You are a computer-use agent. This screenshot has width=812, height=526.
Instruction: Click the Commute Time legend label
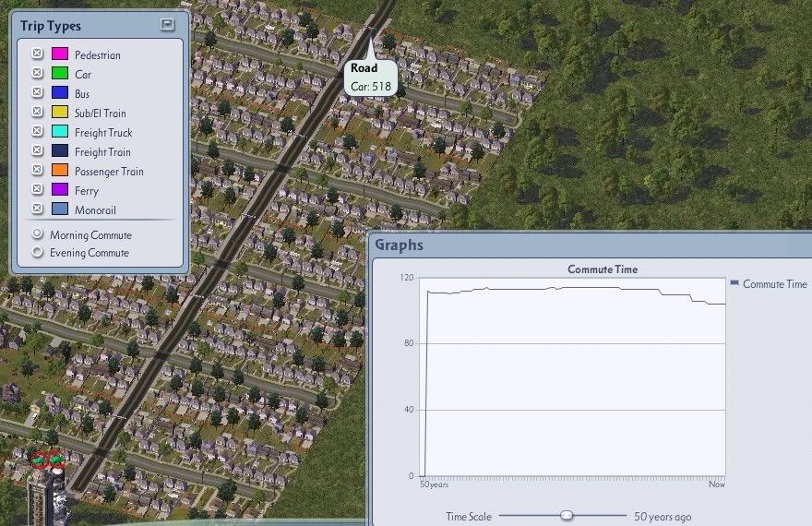775,284
